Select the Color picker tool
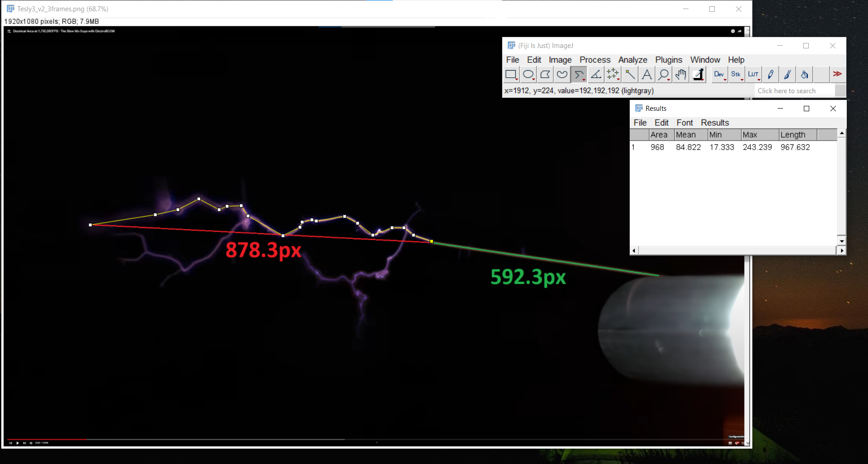This screenshot has height=464, width=868. click(698, 75)
